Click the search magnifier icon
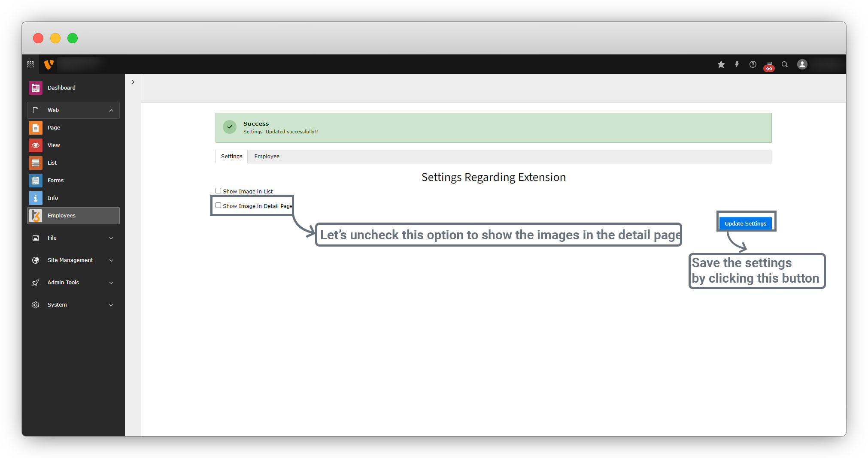 pos(784,64)
